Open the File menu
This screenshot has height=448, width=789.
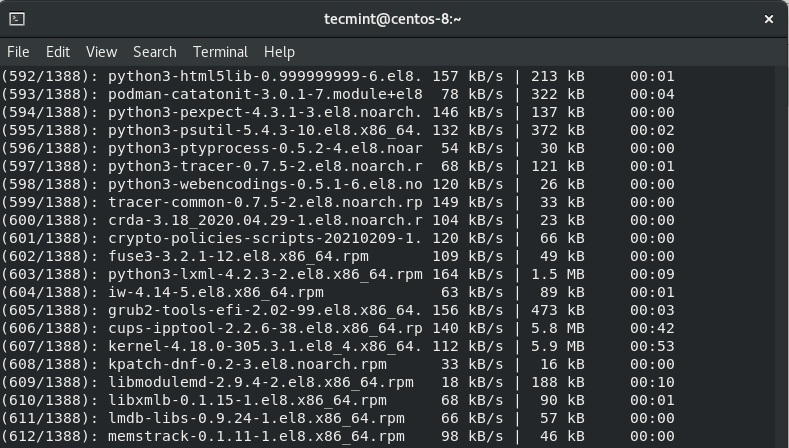(x=18, y=52)
